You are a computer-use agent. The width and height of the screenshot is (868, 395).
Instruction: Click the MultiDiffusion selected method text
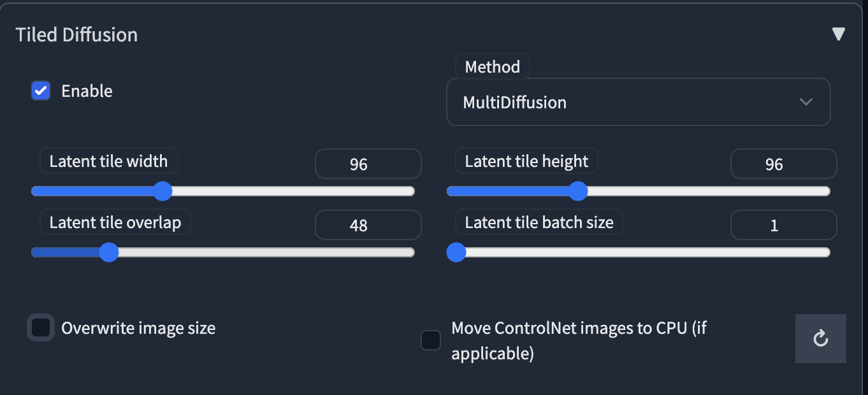514,102
